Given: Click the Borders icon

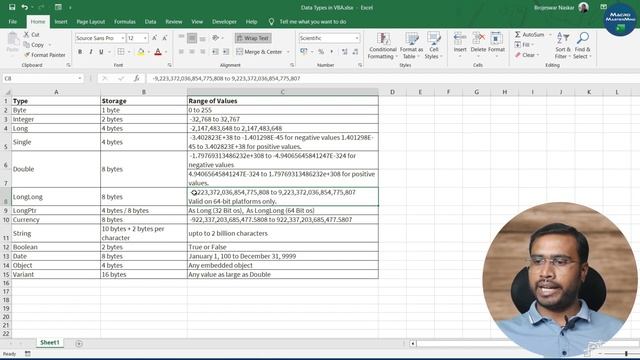Looking at the screenshot, I should [x=121, y=52].
